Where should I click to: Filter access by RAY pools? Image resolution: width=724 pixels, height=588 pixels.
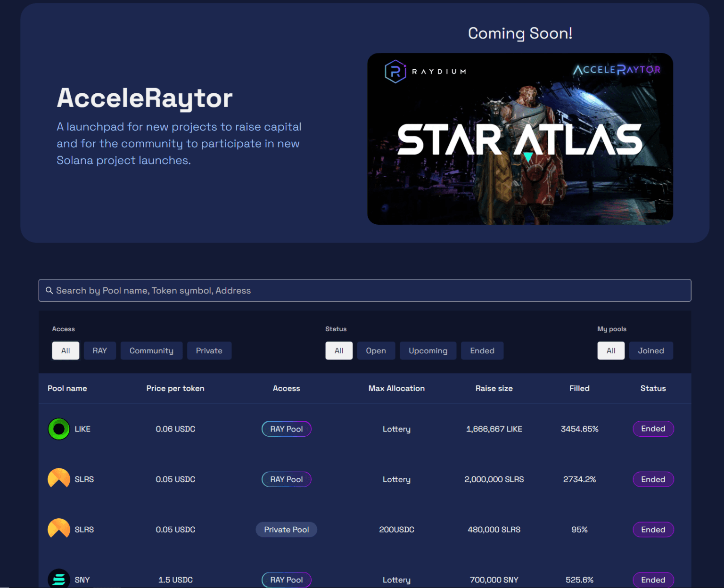coord(99,351)
